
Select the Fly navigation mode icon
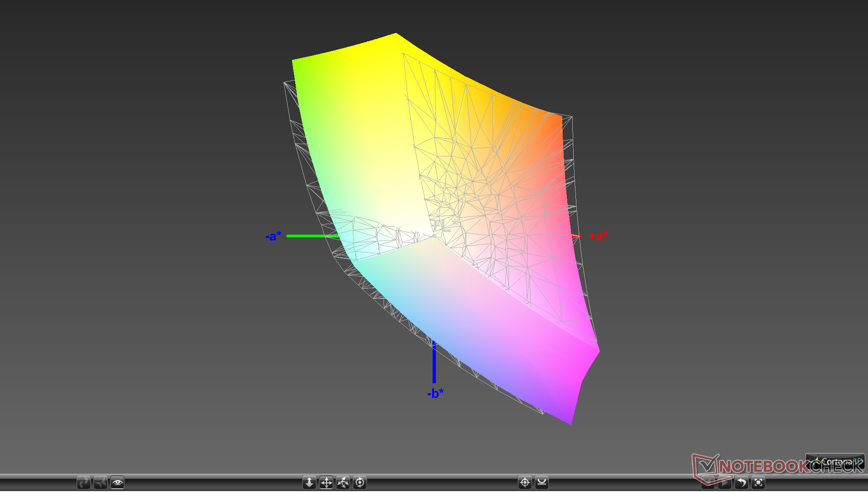pos(101,482)
